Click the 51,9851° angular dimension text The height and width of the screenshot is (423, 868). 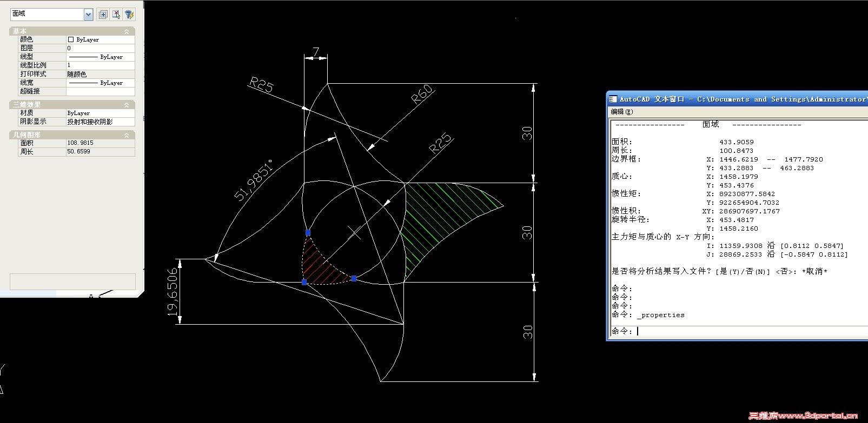click(x=254, y=179)
